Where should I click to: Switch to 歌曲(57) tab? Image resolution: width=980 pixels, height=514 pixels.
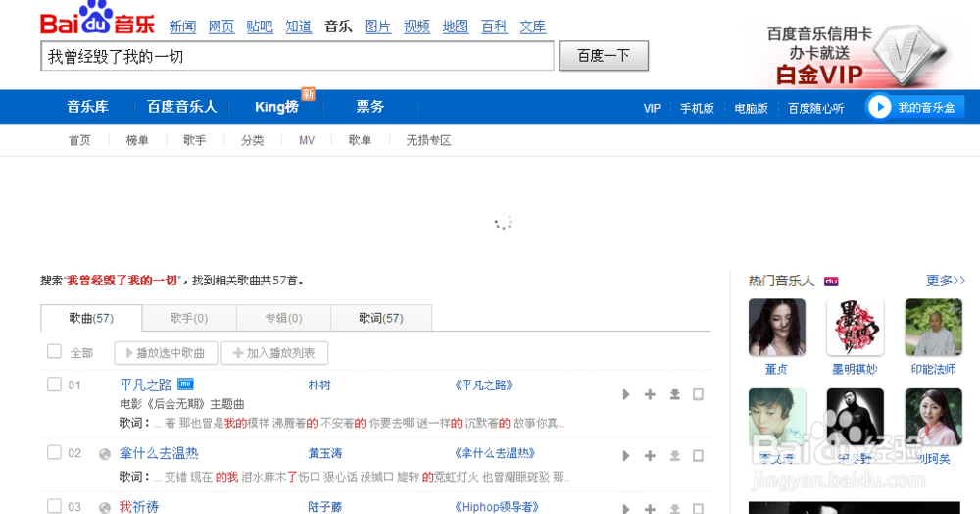91,318
